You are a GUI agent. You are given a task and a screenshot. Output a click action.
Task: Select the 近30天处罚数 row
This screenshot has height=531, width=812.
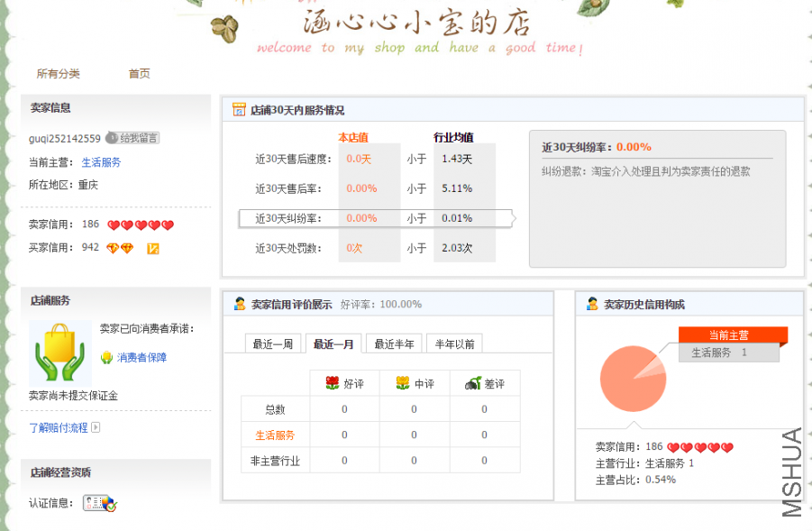(375, 248)
